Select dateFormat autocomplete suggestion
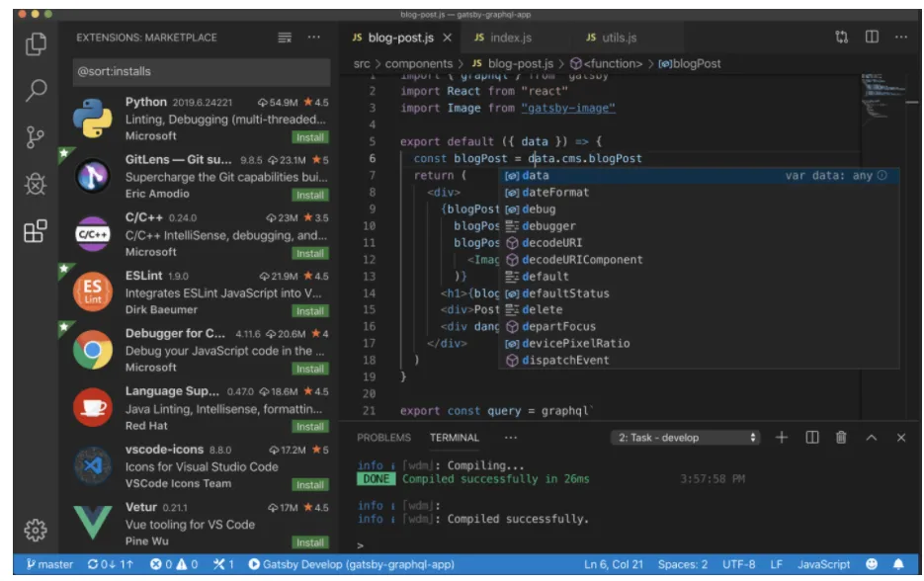 pos(699,192)
